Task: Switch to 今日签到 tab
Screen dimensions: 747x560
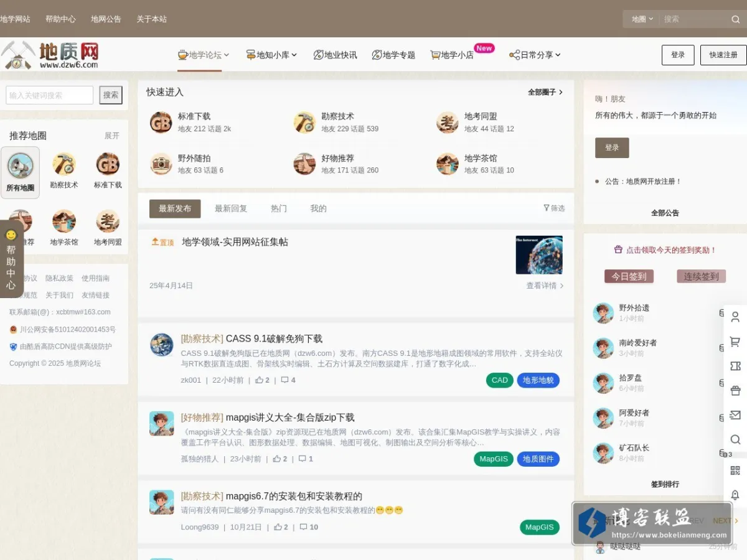Action: click(629, 276)
